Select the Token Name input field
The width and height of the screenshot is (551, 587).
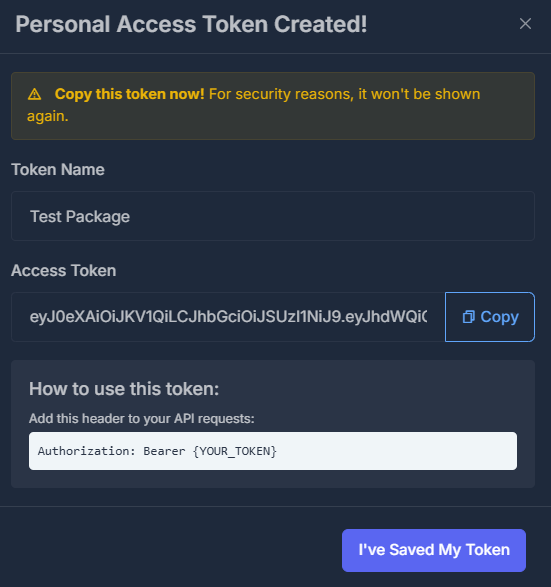tap(273, 216)
